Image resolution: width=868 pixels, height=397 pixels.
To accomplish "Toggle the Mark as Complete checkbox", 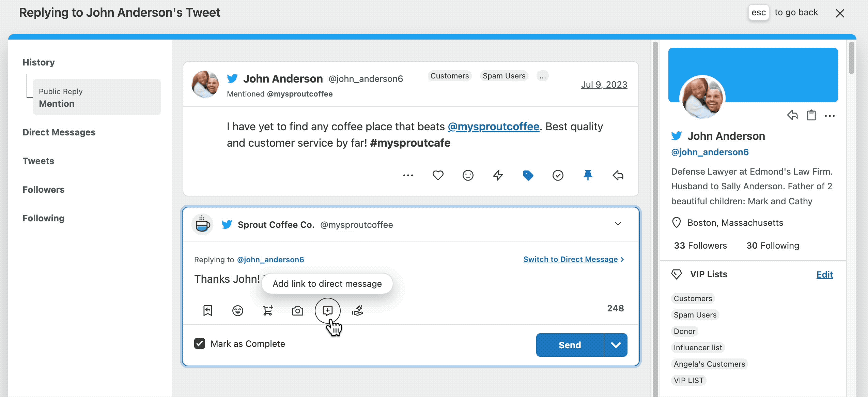I will [200, 343].
